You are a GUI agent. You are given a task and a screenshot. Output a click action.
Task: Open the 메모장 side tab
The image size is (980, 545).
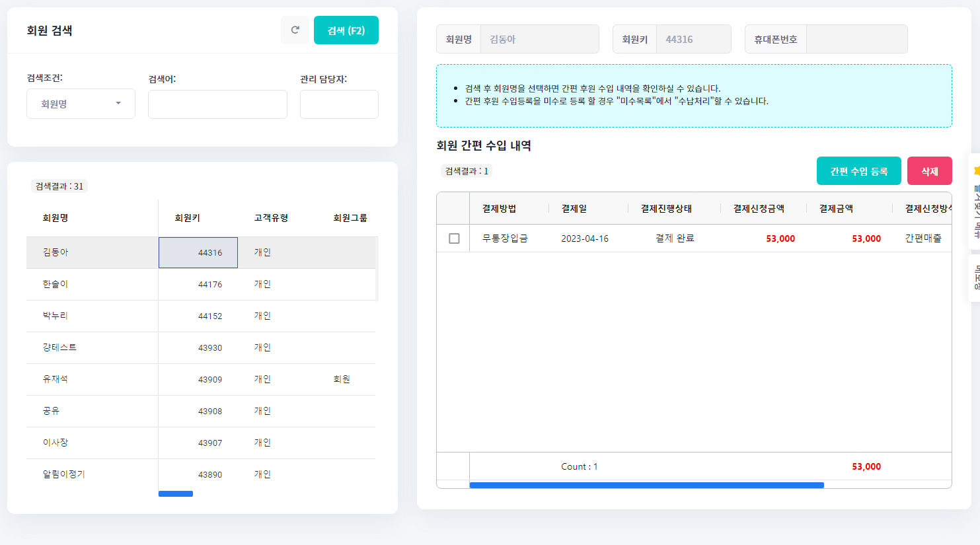pos(975,277)
